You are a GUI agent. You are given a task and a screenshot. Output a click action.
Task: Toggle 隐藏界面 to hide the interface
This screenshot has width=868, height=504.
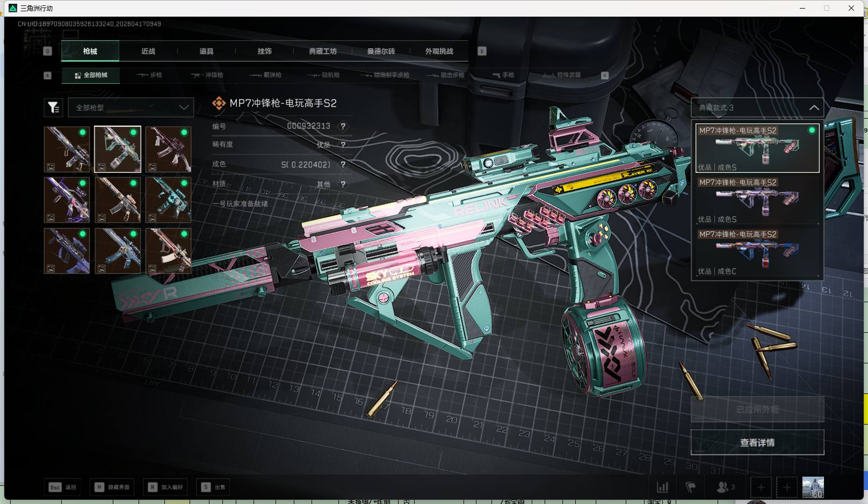point(112,487)
